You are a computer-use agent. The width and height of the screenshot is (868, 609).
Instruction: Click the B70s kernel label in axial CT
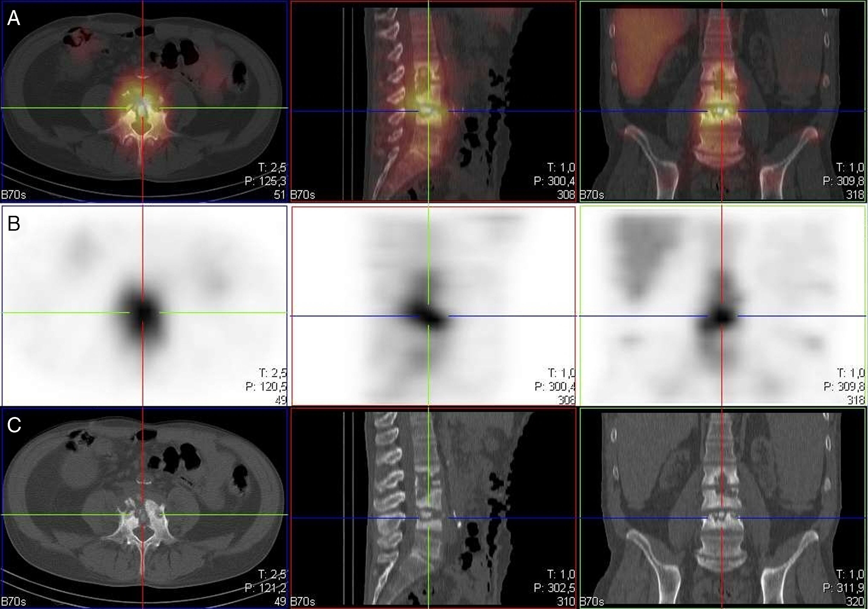(x=14, y=602)
